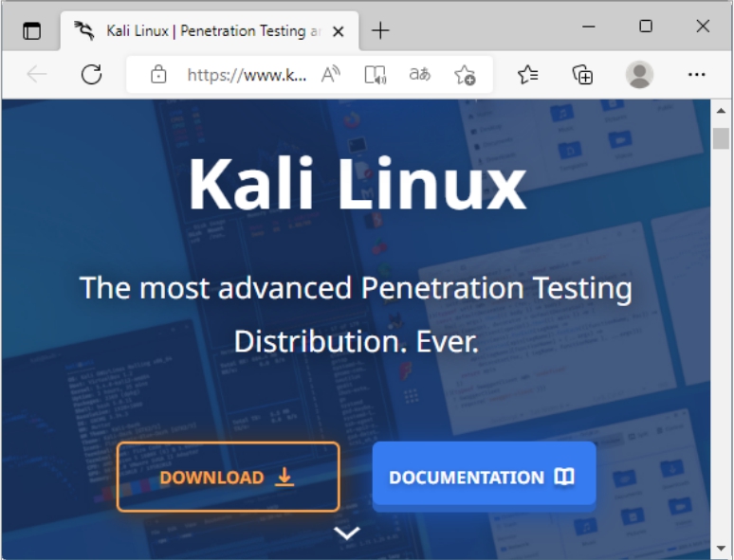The height and width of the screenshot is (560, 734).
Task: Close the browser window
Action: tap(703, 27)
